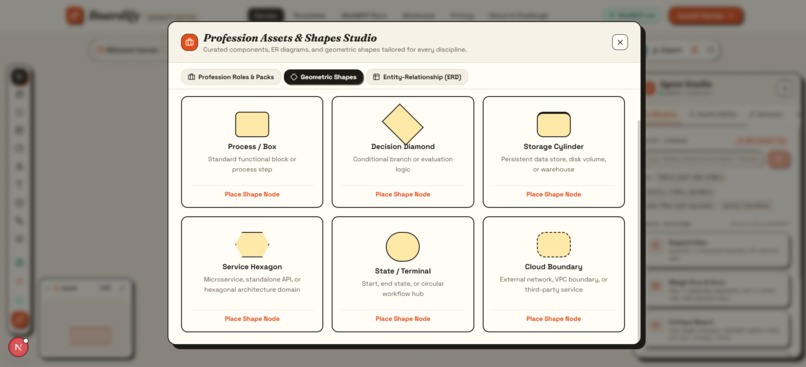
Task: Click the Decision Diamond shape icon
Action: coord(402,124)
